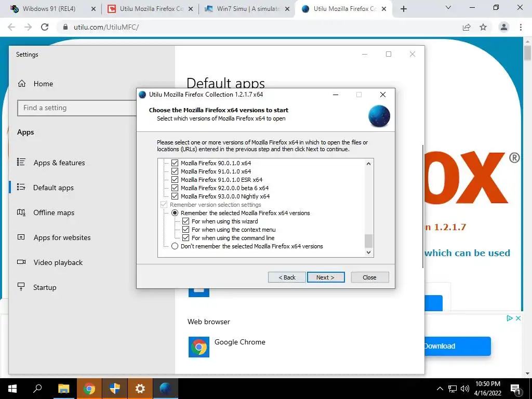Click the Close button in wizard
Screen dimensions: 532x399
tap(370, 277)
